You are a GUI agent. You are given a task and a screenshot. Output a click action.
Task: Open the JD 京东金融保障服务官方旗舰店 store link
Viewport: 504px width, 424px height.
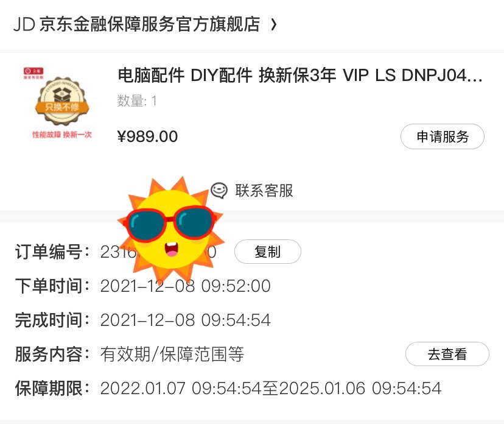pyautogui.click(x=136, y=24)
